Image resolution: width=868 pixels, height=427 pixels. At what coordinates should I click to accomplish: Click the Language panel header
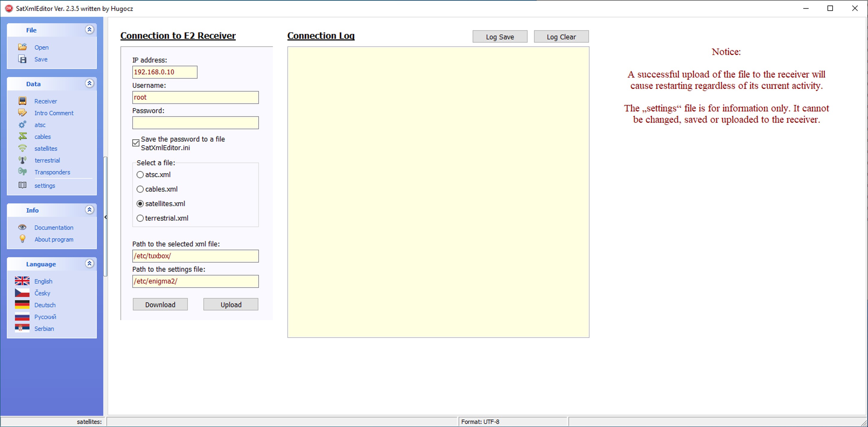(x=51, y=264)
